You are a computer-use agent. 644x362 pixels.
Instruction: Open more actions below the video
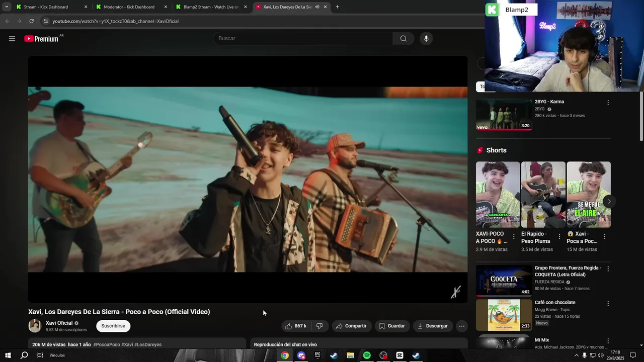coord(461,326)
